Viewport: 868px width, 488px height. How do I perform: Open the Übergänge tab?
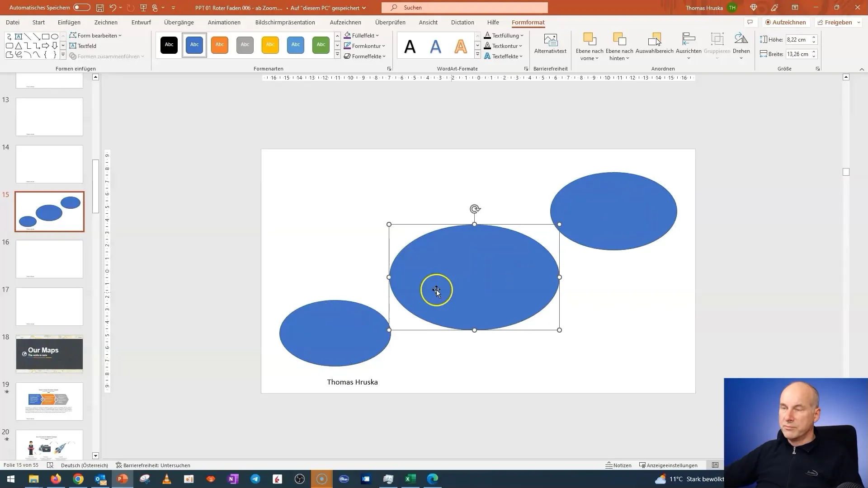tap(179, 22)
